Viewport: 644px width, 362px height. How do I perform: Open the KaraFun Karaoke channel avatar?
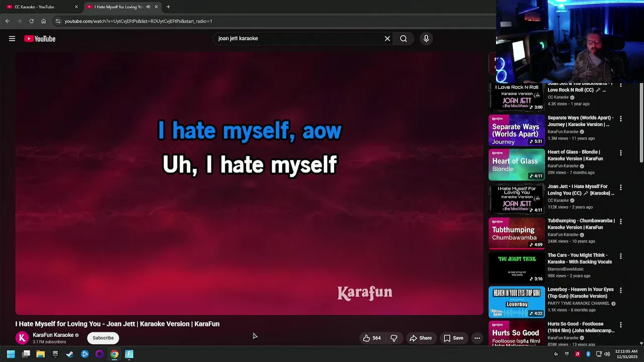coord(22,338)
